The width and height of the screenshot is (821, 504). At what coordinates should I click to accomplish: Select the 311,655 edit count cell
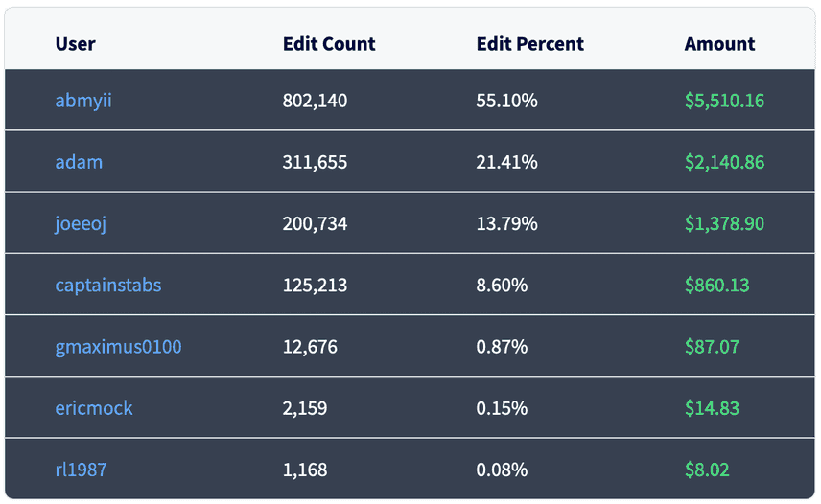(315, 162)
